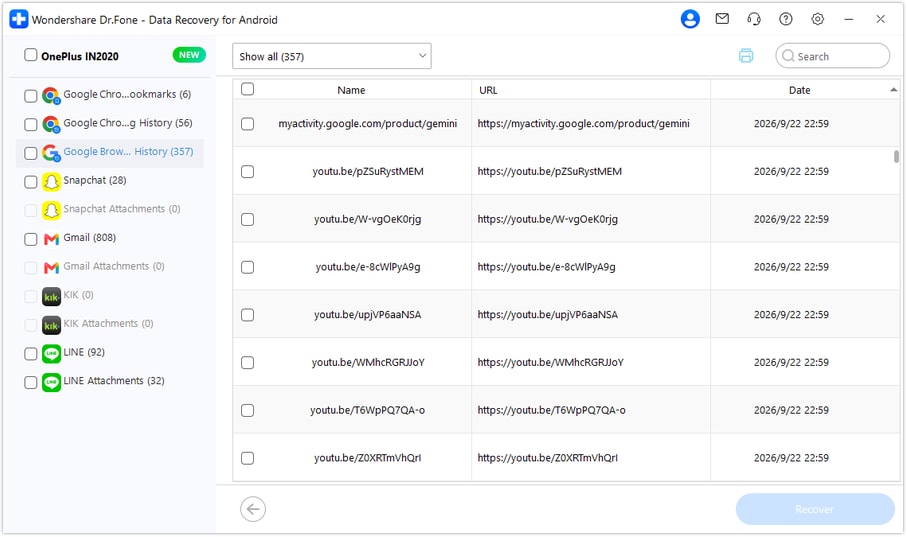This screenshot has width=907, height=537.
Task: Check the youtu.be/W-vgOeK0rjg row checkbox
Action: pyautogui.click(x=248, y=219)
